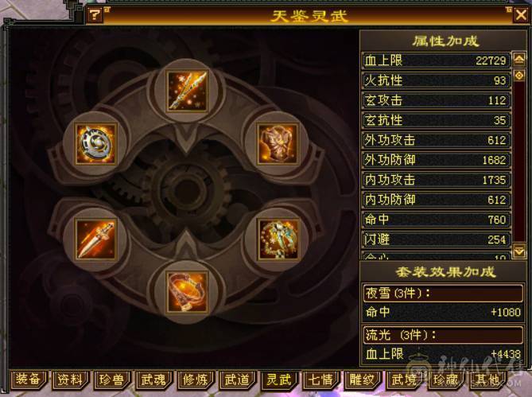
Task: Click the attribute list scroll-down arrow
Action: (519, 251)
